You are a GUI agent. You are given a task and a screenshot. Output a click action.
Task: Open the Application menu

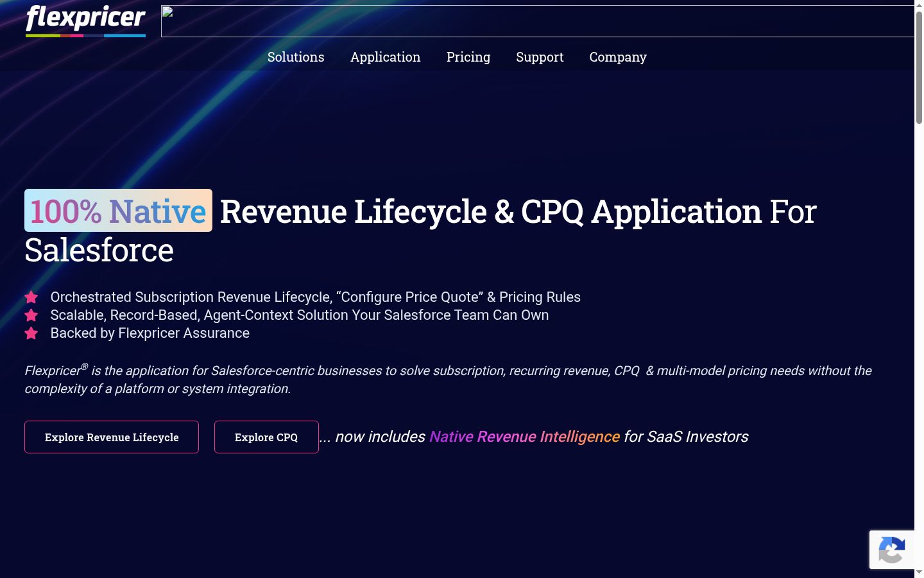coord(386,57)
